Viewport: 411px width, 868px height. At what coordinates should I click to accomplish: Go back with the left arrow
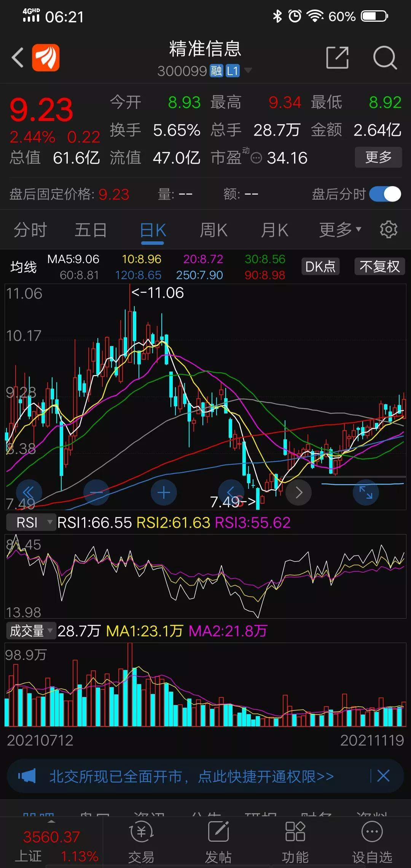click(x=18, y=57)
